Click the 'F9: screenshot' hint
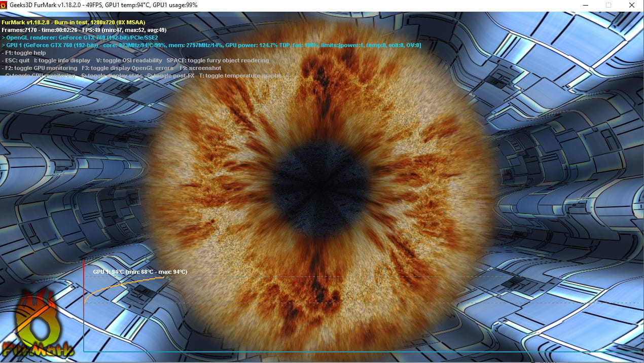644x363 pixels. pos(200,68)
